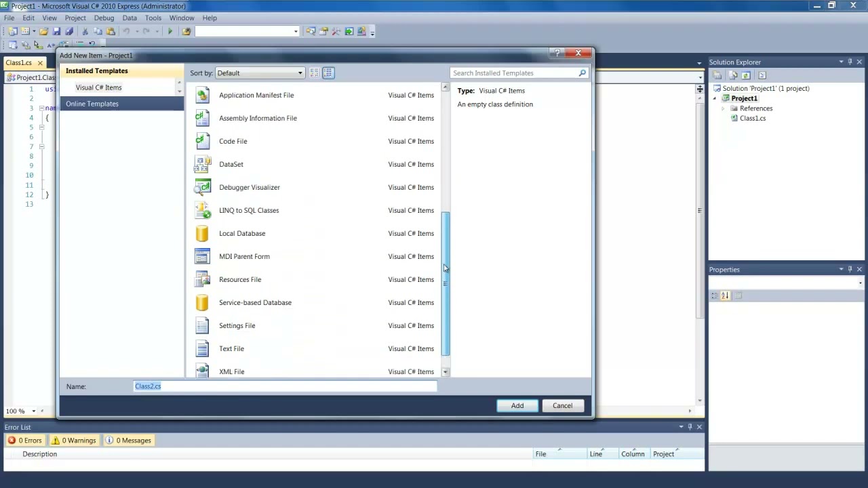Screen dimensions: 868x488
Task: Click View Code icon in Solution Explorer
Action: pos(762,75)
